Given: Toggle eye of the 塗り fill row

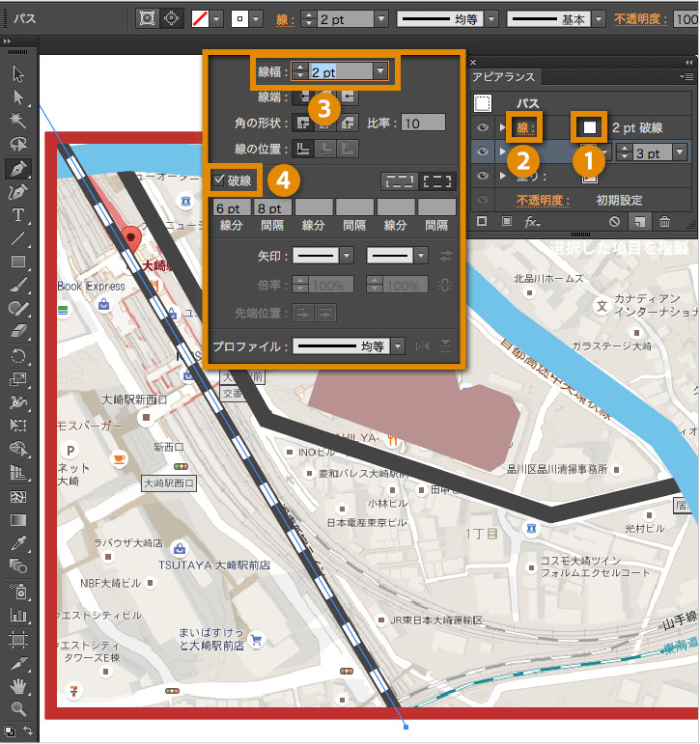Looking at the screenshot, I should [x=483, y=176].
